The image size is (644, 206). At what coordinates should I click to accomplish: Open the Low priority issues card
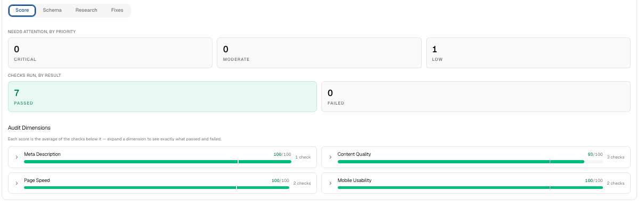tap(528, 53)
